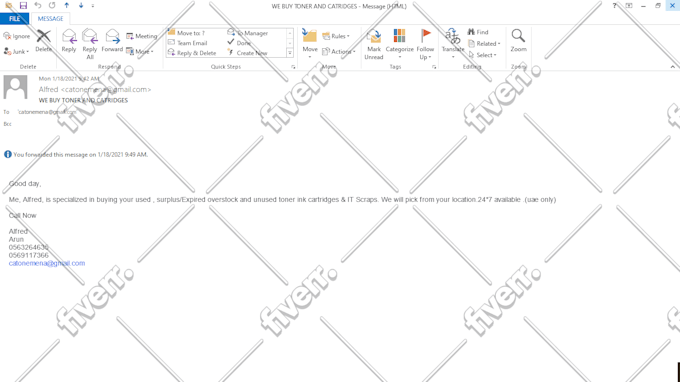Open Tags dialog launcher

point(434,67)
